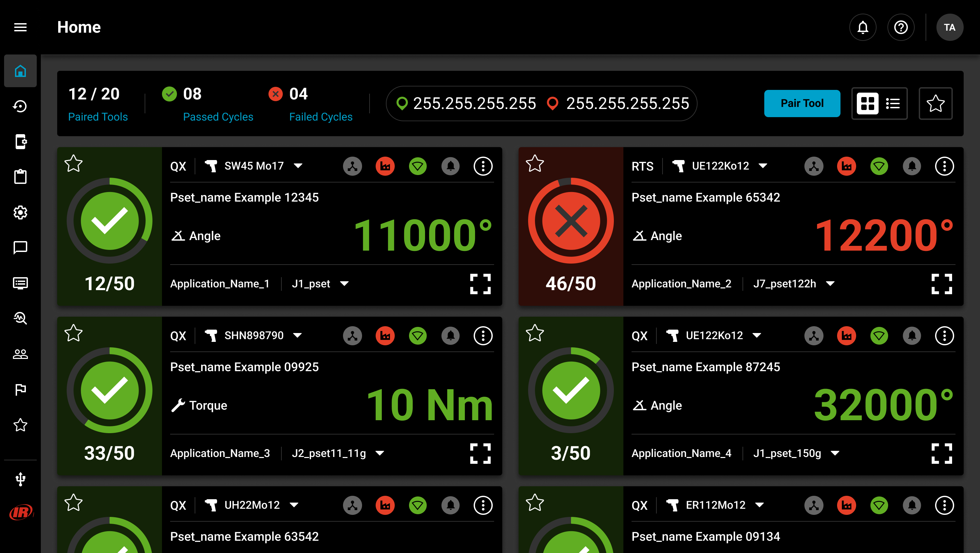Click network icon on ER112Mo12 card
The image size is (980, 553).
tap(814, 505)
